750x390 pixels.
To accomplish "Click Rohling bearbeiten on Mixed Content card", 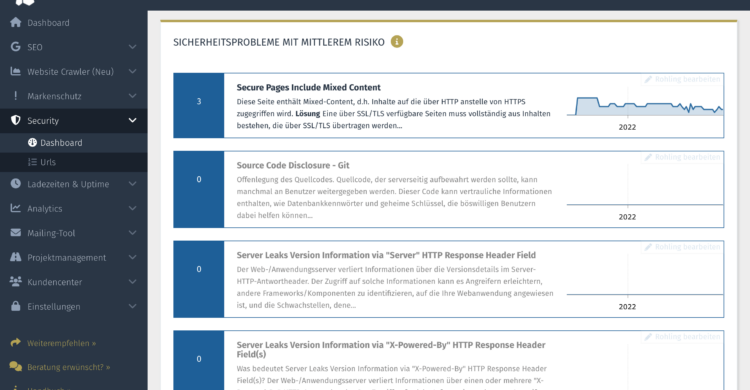I will click(682, 79).
